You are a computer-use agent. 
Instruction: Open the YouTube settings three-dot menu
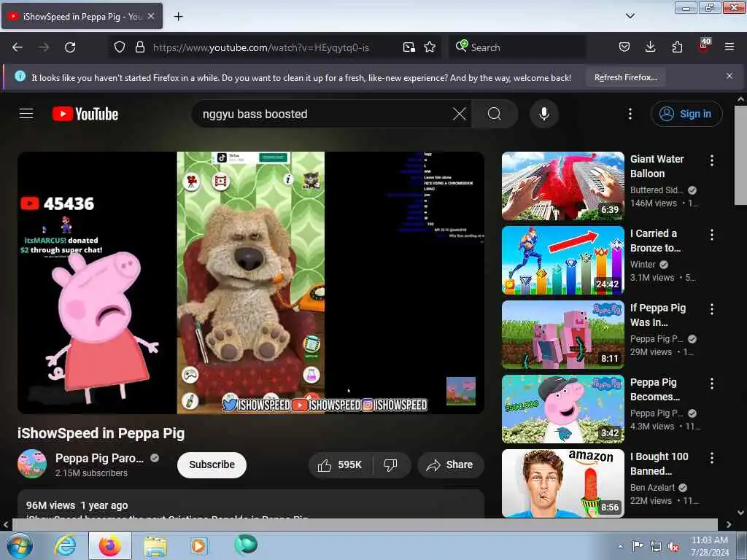click(630, 114)
